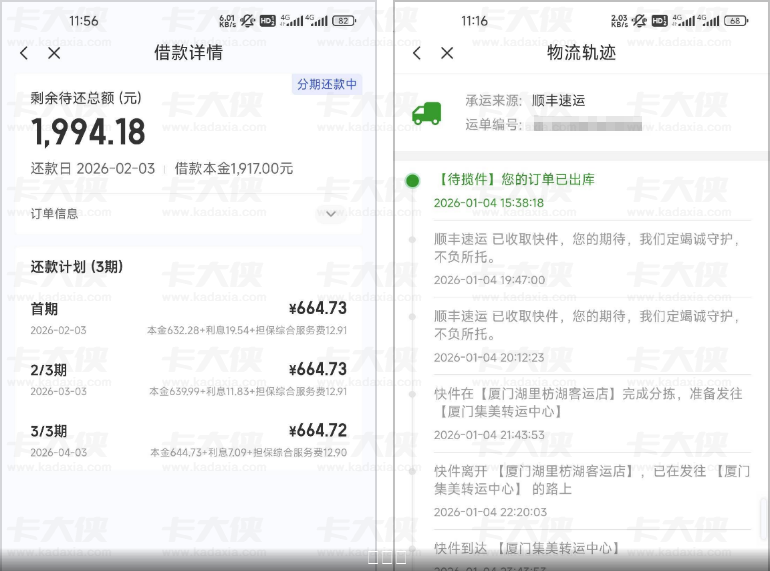The height and width of the screenshot is (571, 770).
Task: Tap the timestamp 2026-01-04 15:38:18
Action: (489, 203)
